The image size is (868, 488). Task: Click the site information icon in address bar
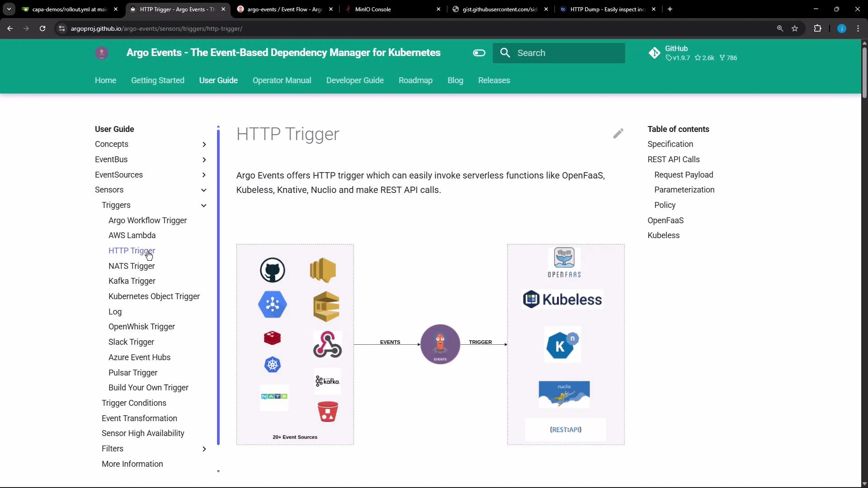tap(62, 28)
